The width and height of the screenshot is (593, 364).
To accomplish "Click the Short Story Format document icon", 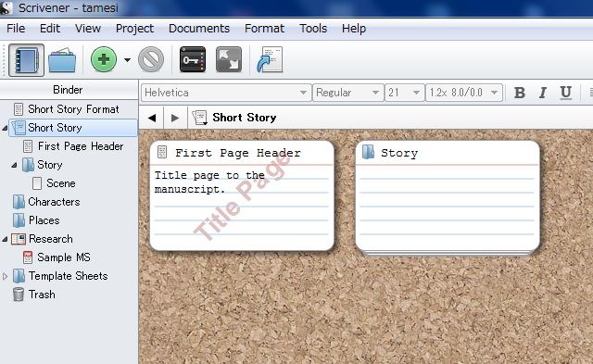I will [x=19, y=109].
